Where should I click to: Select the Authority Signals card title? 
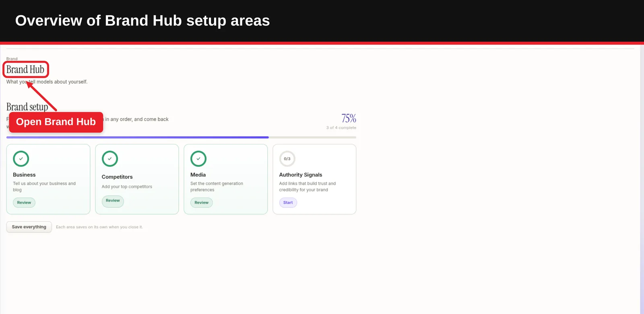click(301, 175)
